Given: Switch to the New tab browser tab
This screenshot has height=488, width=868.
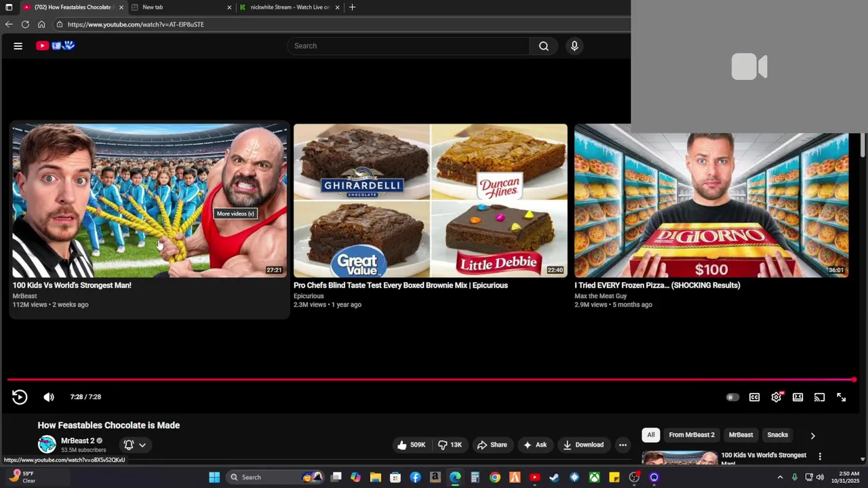Looking at the screenshot, I should click(x=180, y=7).
